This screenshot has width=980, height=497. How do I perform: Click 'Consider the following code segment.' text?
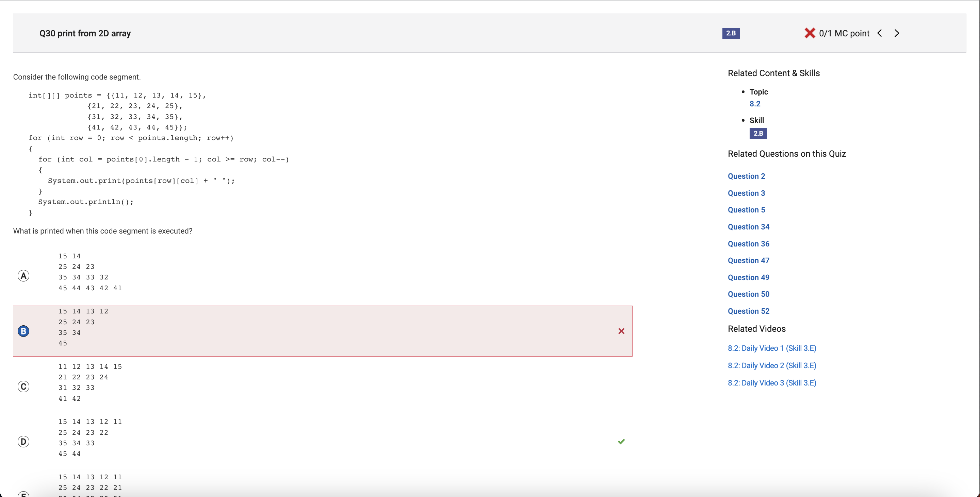(77, 77)
